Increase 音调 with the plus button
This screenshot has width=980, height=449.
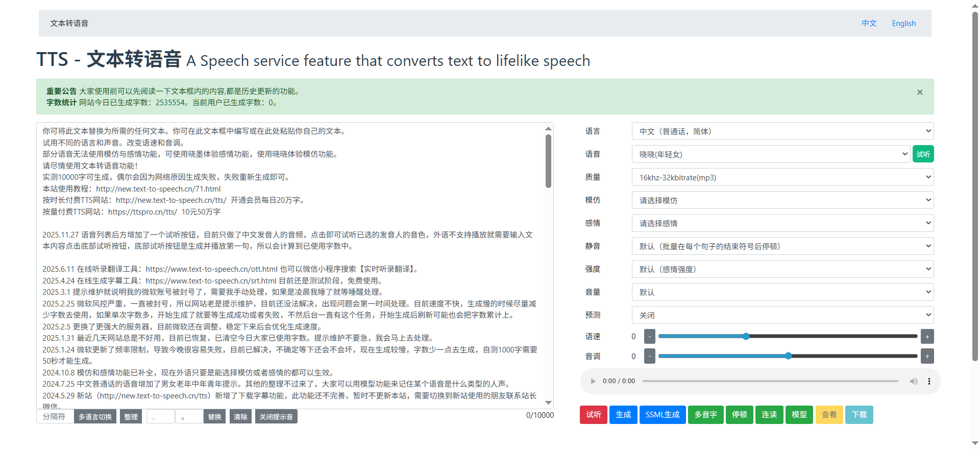pos(927,356)
